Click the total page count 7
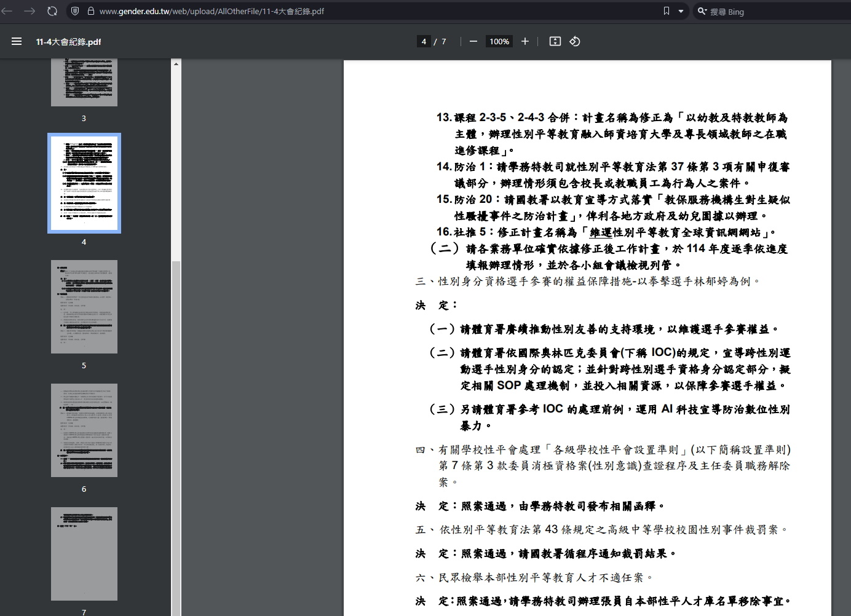Image resolution: width=851 pixels, height=616 pixels. pos(444,42)
